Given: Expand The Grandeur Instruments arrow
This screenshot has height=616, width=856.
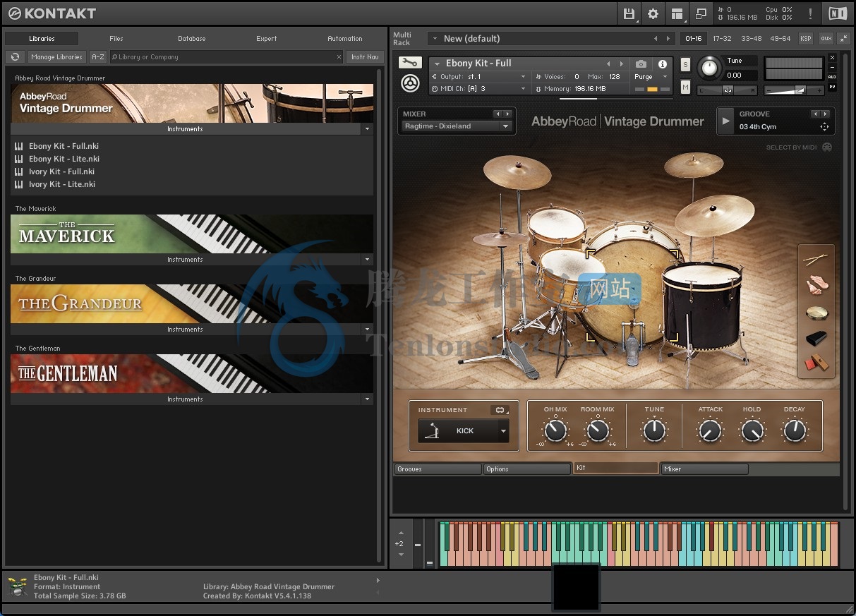Looking at the screenshot, I should [366, 330].
